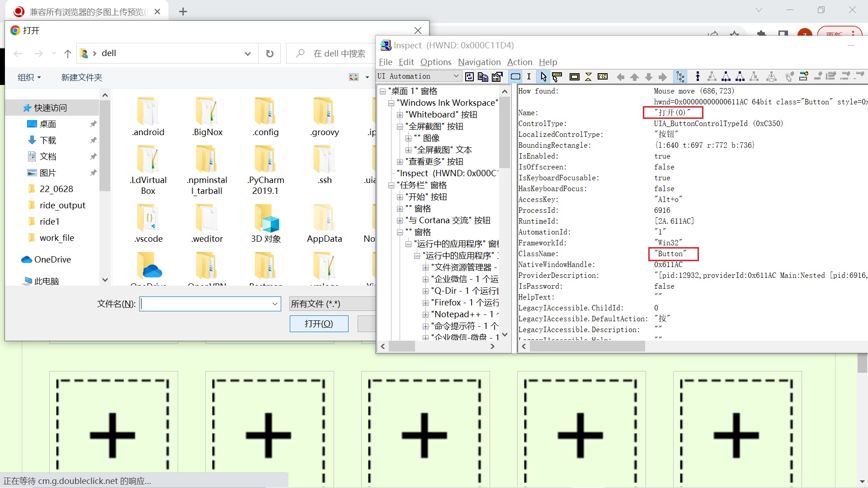Open the 文件名 filename dropdown
Image resolution: width=868 pixels, height=488 pixels.
pyautogui.click(x=274, y=304)
